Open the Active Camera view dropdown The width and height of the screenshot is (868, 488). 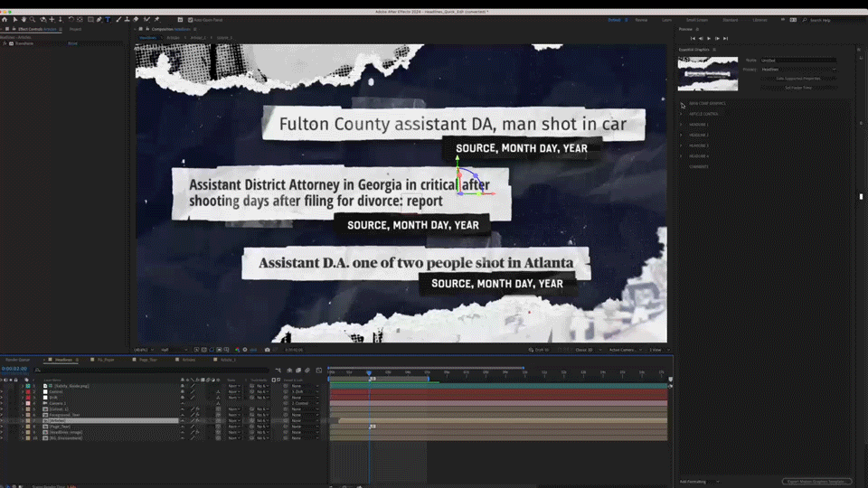click(626, 350)
